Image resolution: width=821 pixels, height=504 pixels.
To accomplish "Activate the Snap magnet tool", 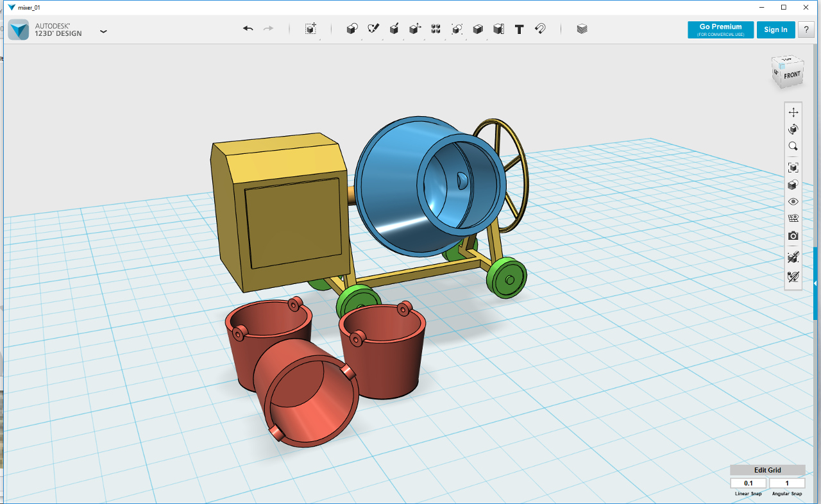I will click(x=540, y=29).
